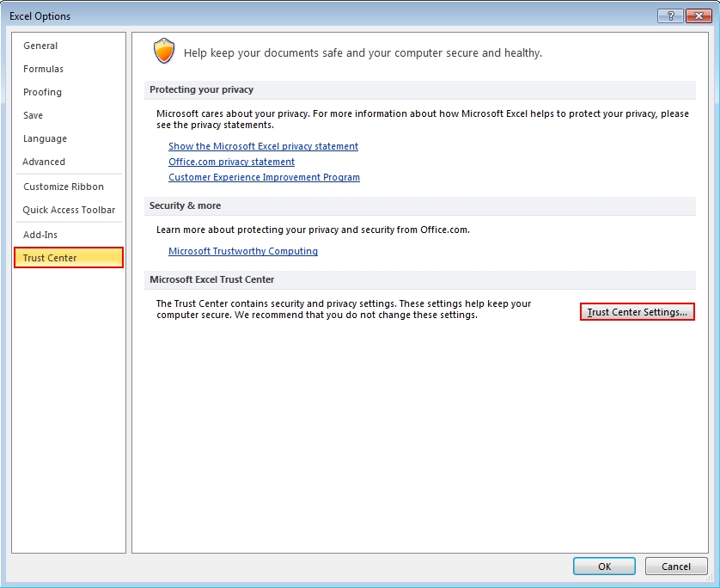Screen dimensions: 720x588
Task: Open the Customize Ribbon section
Action: click(x=64, y=187)
